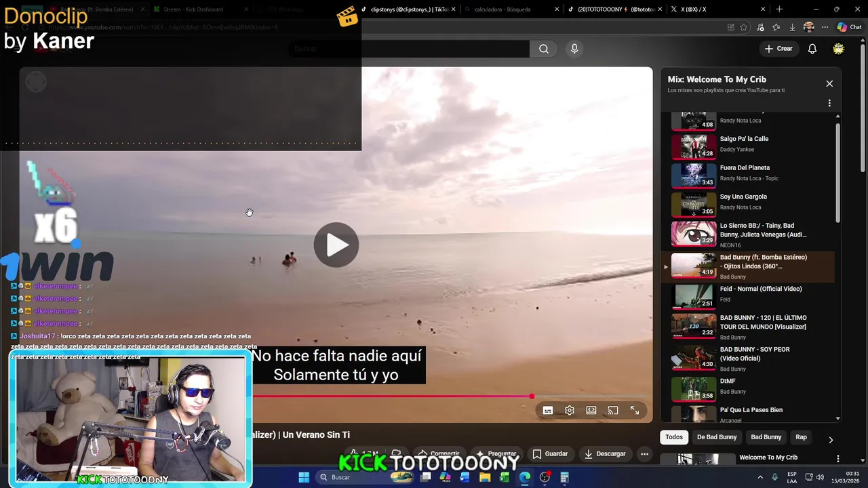Click the Descargar button under video
The height and width of the screenshot is (488, 868).
click(x=606, y=454)
